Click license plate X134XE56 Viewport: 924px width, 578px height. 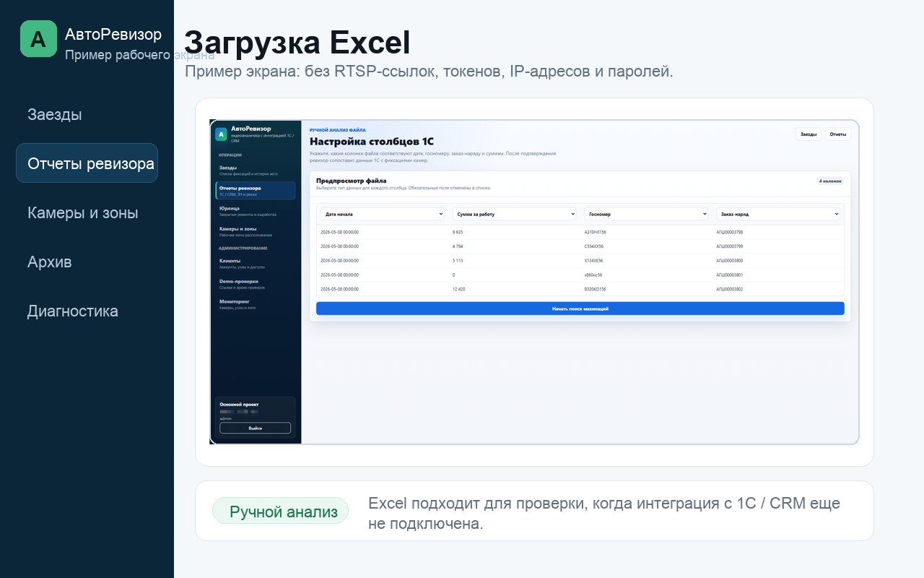click(x=593, y=260)
